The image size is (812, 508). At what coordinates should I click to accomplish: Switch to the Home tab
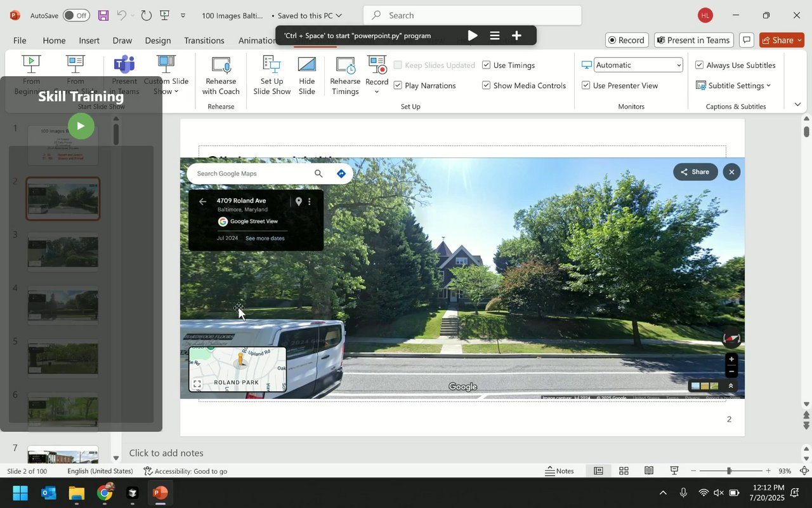tap(54, 40)
